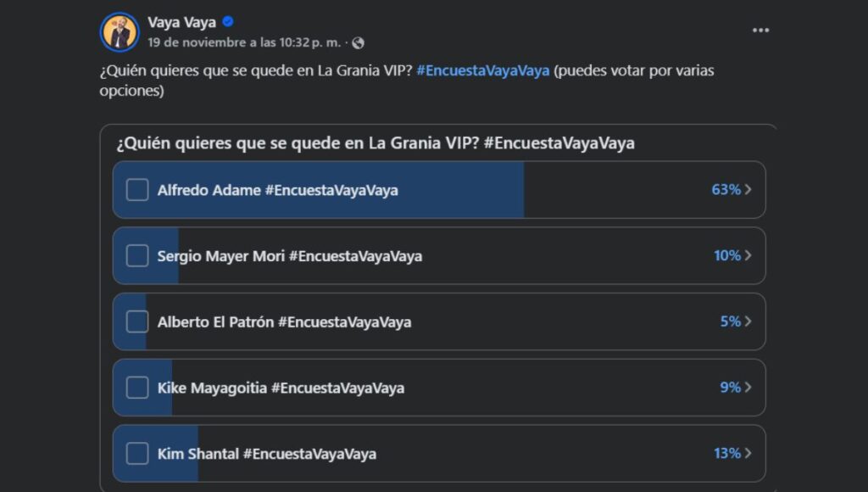Check the Alfredo Adame poll option
Viewport: 868px width, 492px height.
point(136,190)
